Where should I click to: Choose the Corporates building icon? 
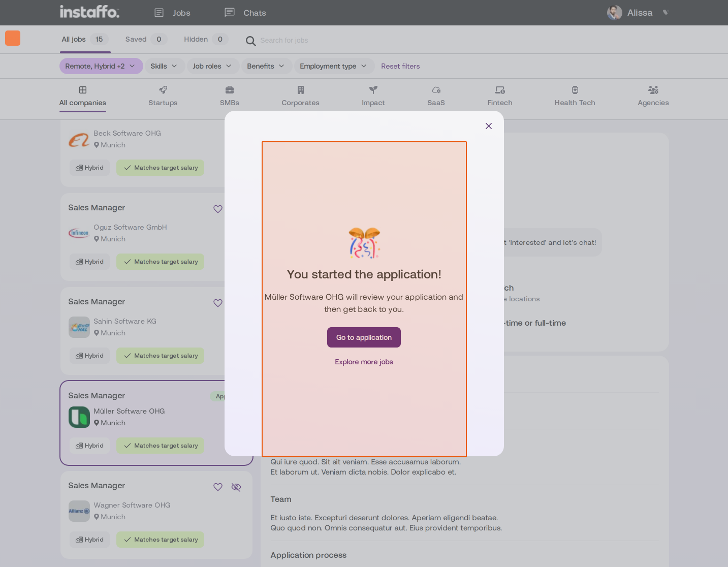pyautogui.click(x=301, y=90)
